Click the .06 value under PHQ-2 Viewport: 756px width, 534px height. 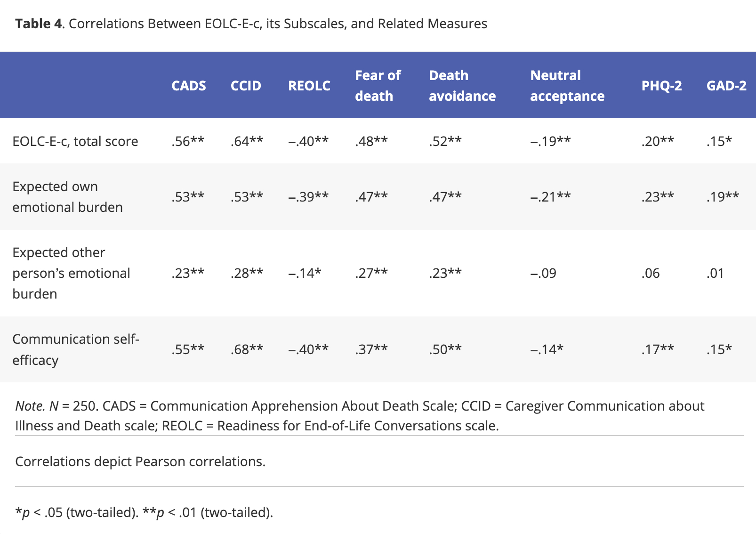tap(651, 273)
